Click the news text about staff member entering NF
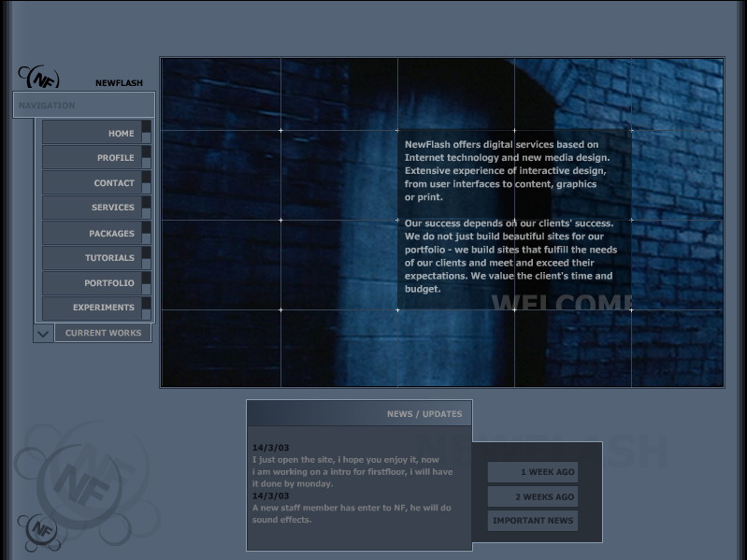The width and height of the screenshot is (747, 560). pyautogui.click(x=352, y=513)
